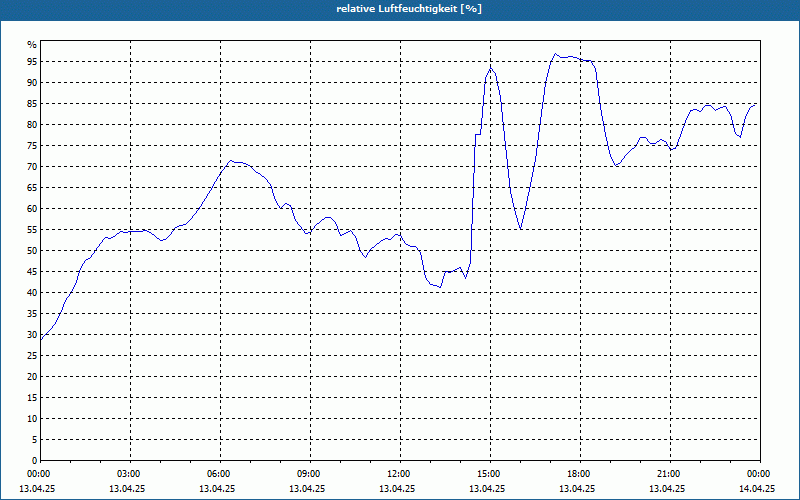Select the '15' y-axis label

[32, 398]
